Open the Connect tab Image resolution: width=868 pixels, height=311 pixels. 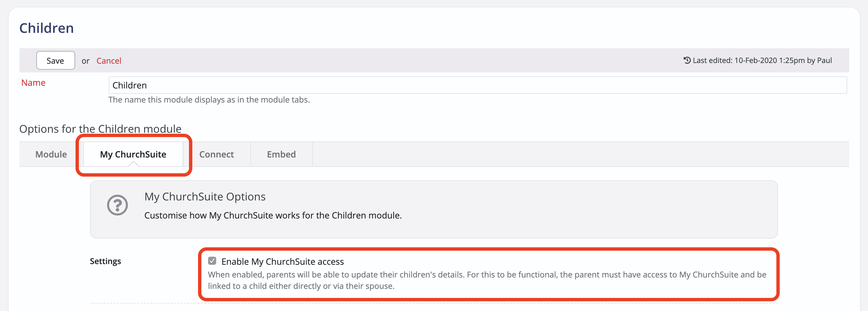tap(216, 154)
